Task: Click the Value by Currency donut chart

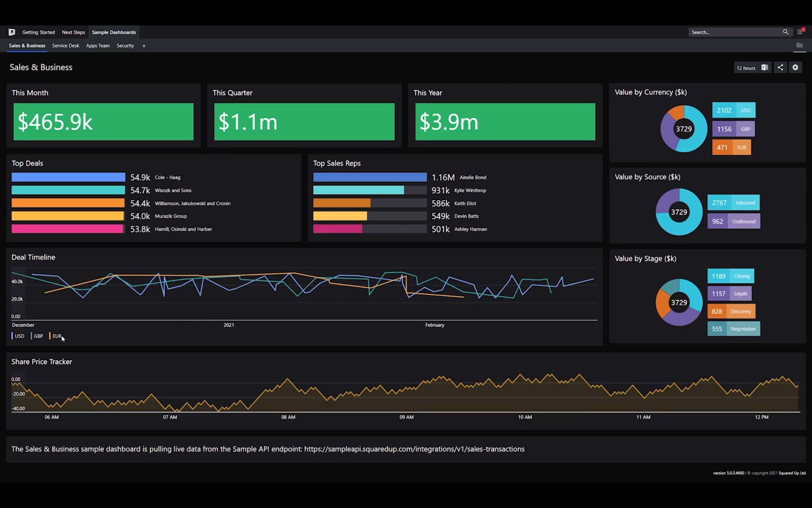Action: click(684, 129)
